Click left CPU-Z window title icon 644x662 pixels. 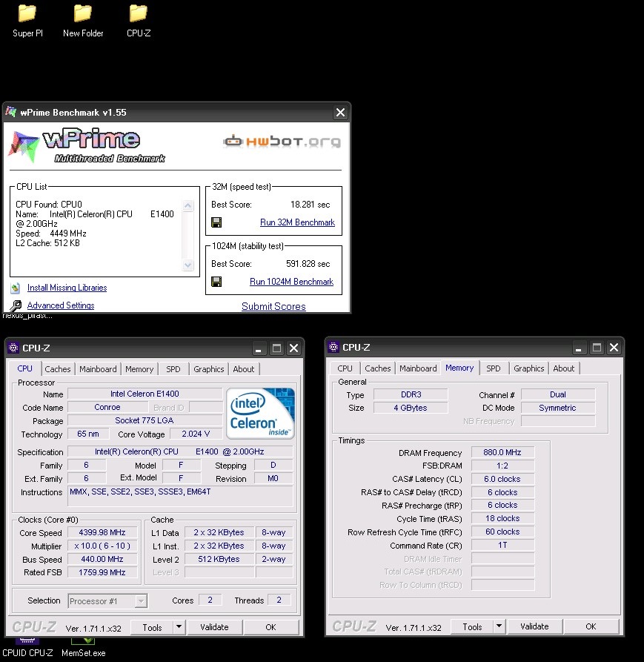(x=13, y=348)
